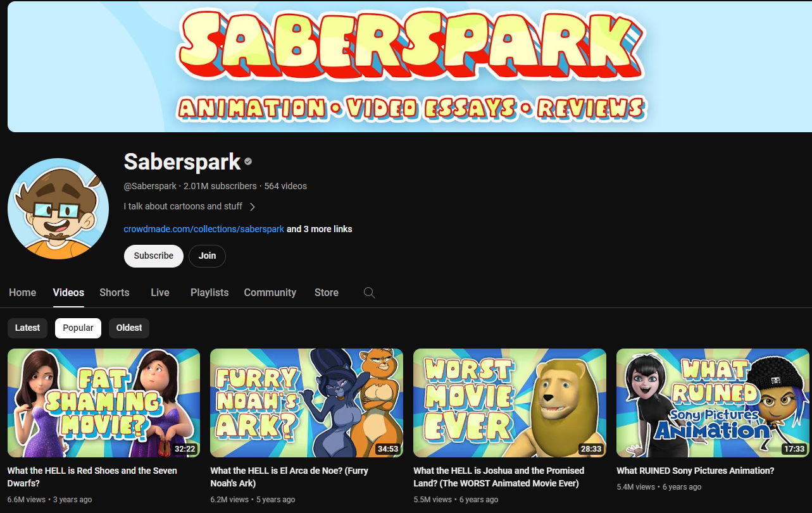
Task: Click the Join membership button
Action: click(x=207, y=256)
